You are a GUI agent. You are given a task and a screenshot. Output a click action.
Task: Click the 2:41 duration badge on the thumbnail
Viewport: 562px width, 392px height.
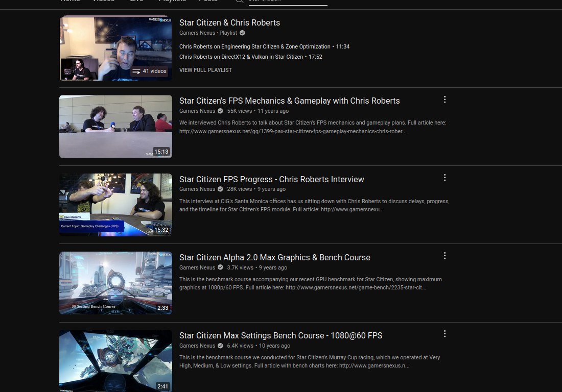point(162,386)
